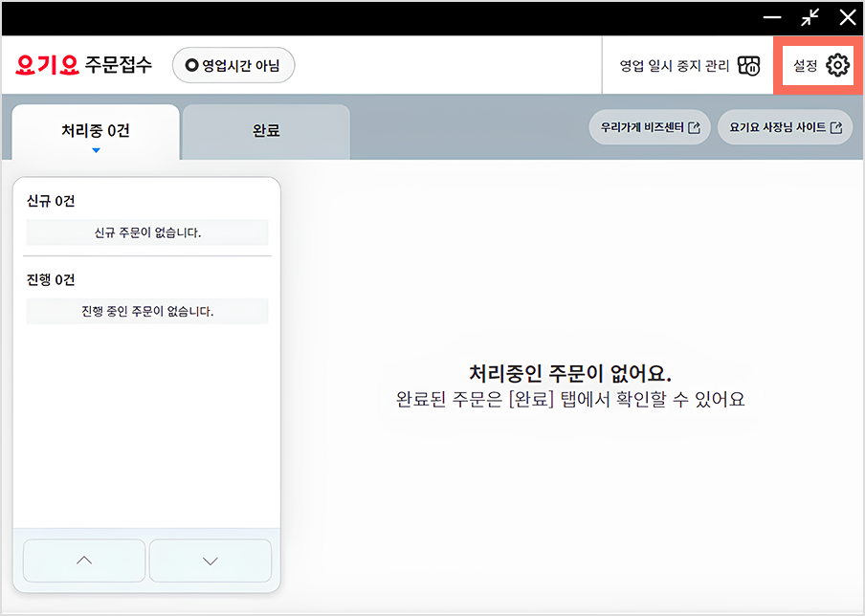Click 처리중인 주문이 없어요. headline
Screen dimensions: 865x616
pyautogui.click(x=570, y=373)
